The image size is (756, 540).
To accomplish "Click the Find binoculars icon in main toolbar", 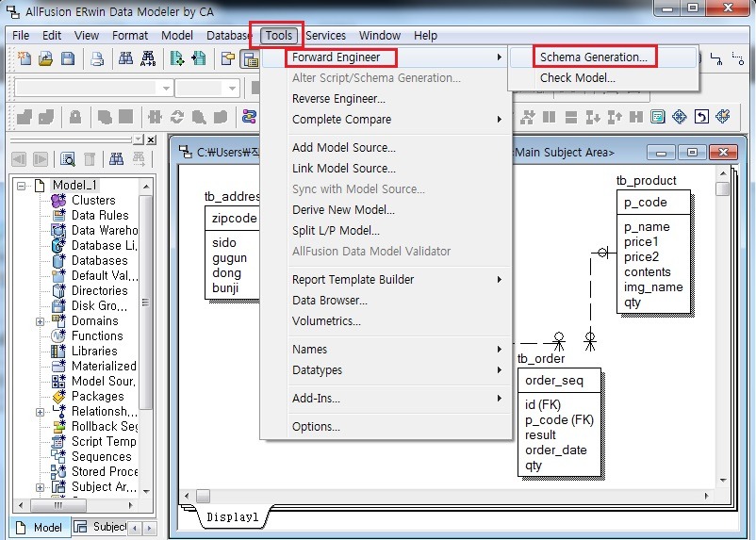I will (x=125, y=59).
